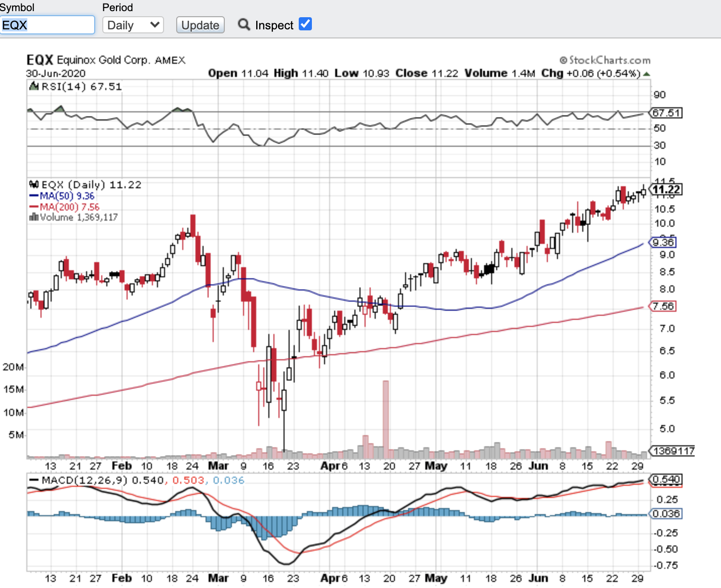
Task: Open the Period dropdown set to Daily
Action: [x=133, y=25]
